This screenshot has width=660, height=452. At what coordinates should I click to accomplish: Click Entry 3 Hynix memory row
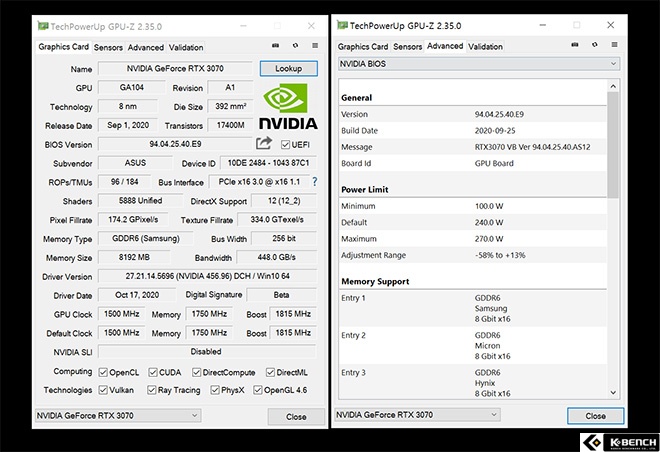(473, 382)
